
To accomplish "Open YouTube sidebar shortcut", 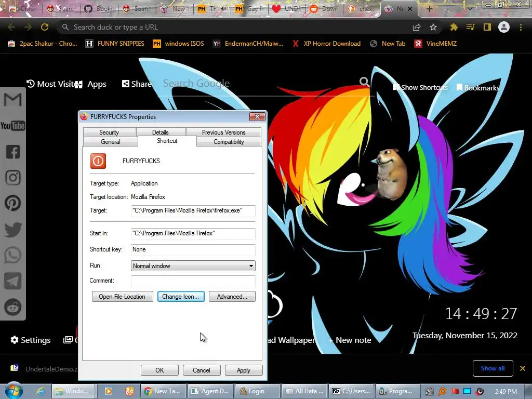I will (x=12, y=126).
